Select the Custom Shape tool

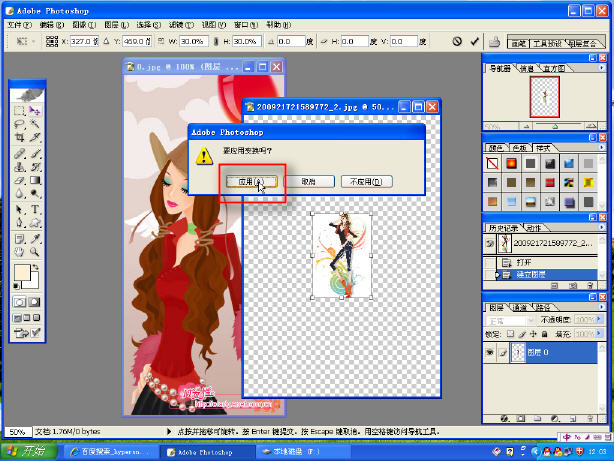[x=34, y=223]
